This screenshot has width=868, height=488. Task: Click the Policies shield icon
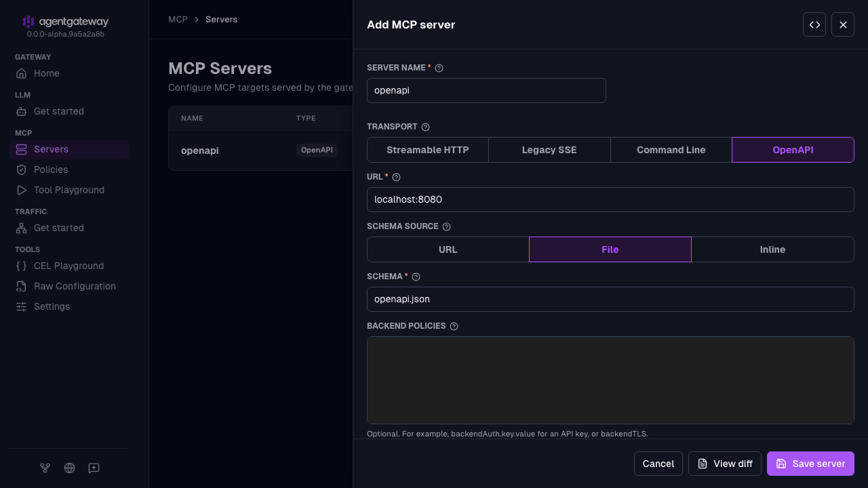[x=22, y=169]
